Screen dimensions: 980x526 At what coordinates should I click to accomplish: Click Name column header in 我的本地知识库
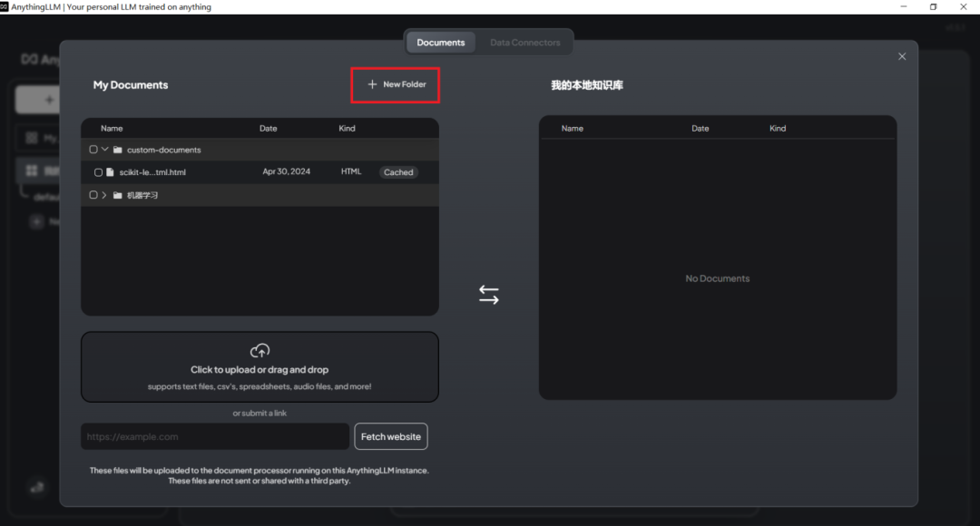click(572, 128)
